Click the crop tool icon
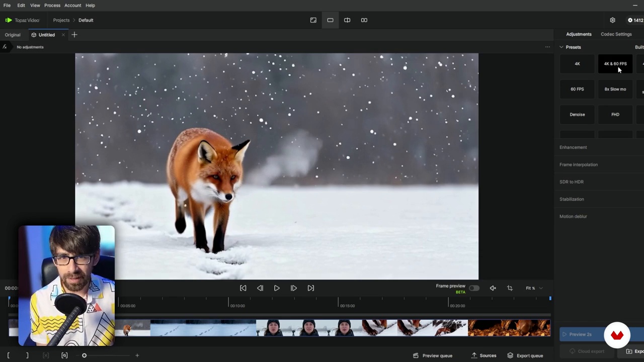The height and width of the screenshot is (362, 644). [510, 288]
